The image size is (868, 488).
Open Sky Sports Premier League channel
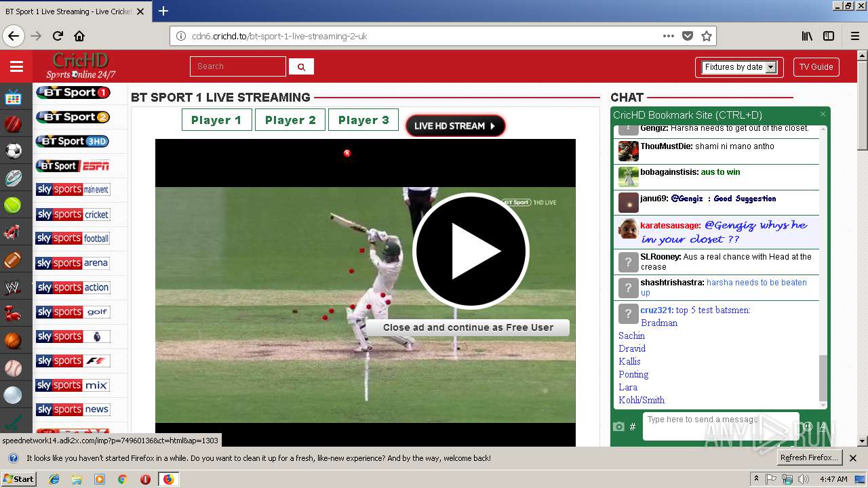click(x=73, y=336)
